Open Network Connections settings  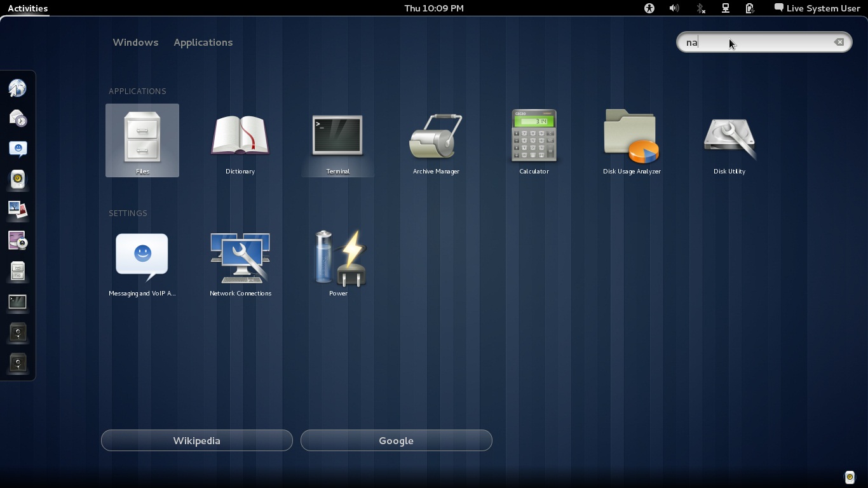(x=240, y=257)
